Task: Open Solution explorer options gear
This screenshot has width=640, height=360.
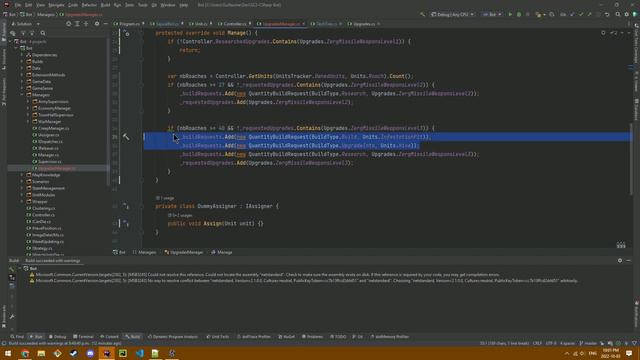Action: tap(97, 24)
